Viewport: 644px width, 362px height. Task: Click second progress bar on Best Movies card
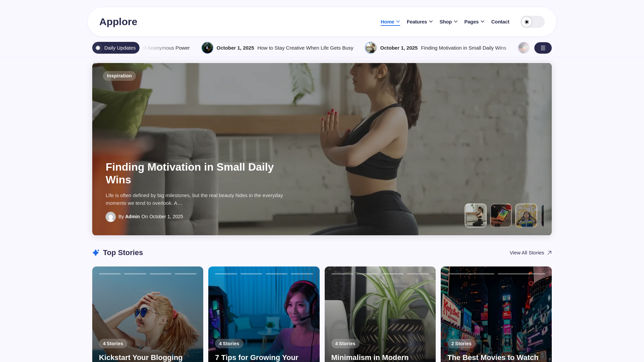(x=521, y=274)
